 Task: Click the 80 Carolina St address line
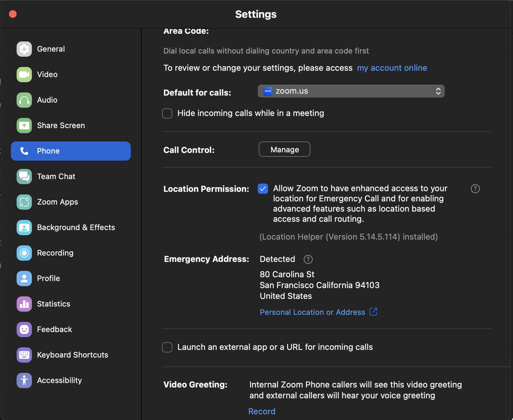pos(287,274)
